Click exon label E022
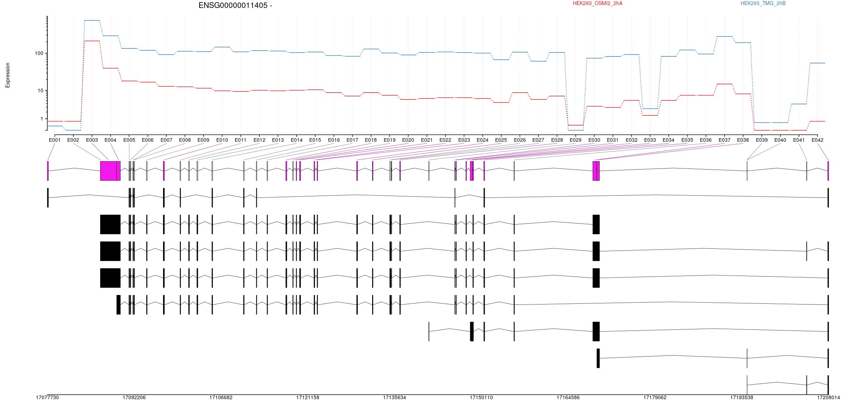 pos(445,140)
